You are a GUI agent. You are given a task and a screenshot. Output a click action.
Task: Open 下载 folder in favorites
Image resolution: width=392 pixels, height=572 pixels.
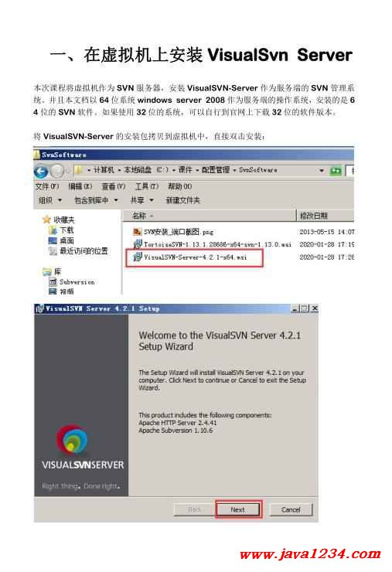[x=61, y=230]
